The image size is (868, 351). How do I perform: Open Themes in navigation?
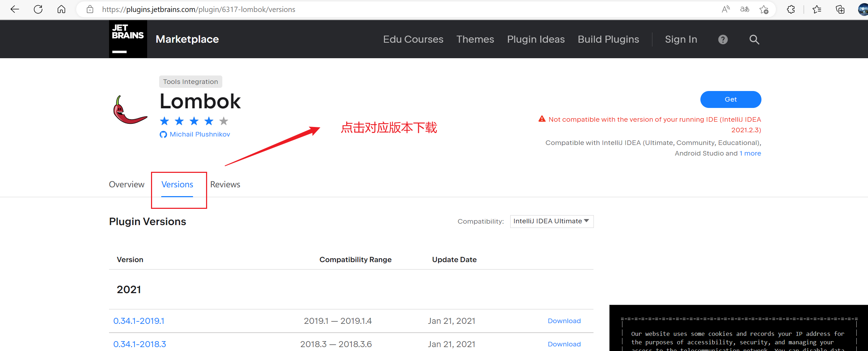tap(475, 39)
